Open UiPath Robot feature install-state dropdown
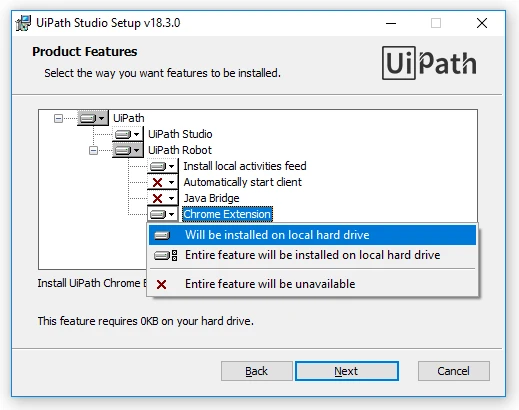The image size is (519, 410). (128, 150)
